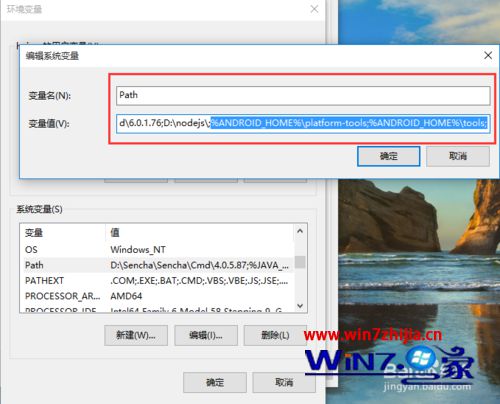Viewport: 500px width, 404px height.
Task: Cancel the edit system variable dialog
Action: (x=458, y=156)
